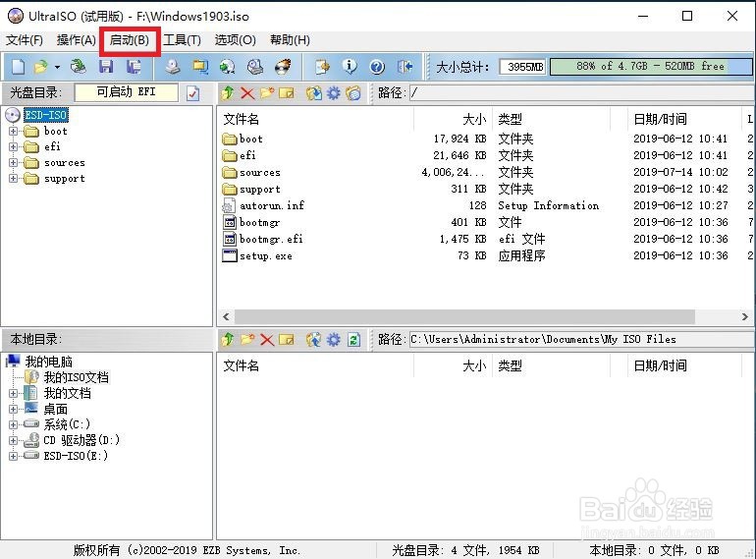
Task: Click the scrollbar right arrow in disc list
Action: point(745,317)
